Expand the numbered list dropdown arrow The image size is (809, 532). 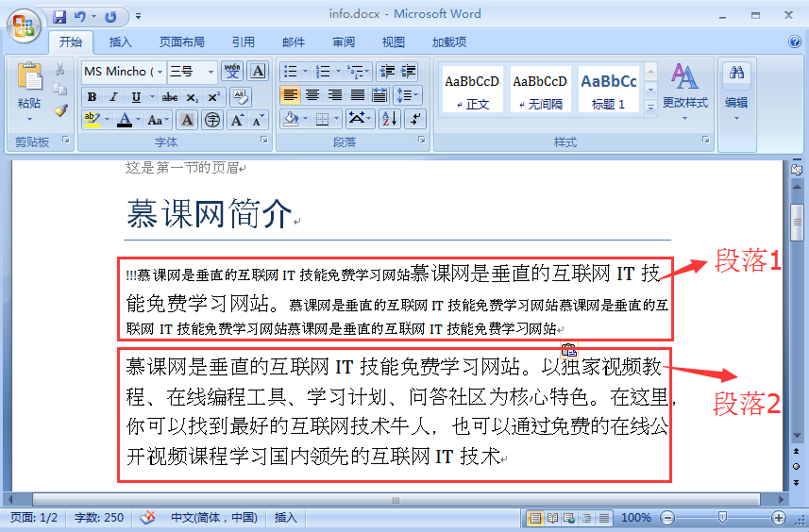[x=339, y=71]
